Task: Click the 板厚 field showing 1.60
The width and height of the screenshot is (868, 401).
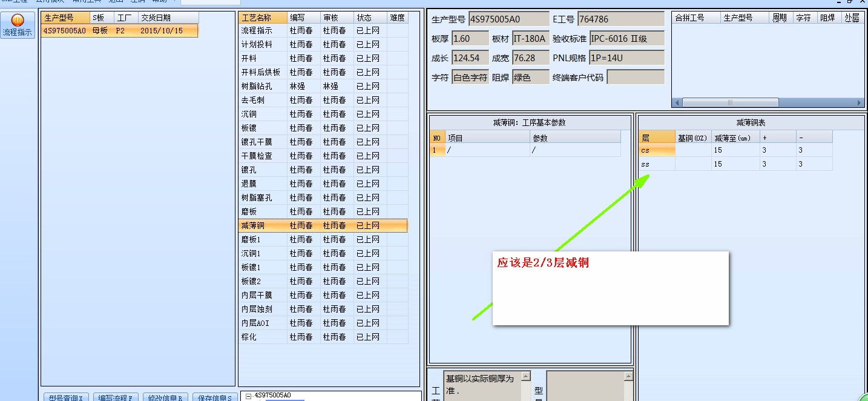Action: [x=470, y=38]
